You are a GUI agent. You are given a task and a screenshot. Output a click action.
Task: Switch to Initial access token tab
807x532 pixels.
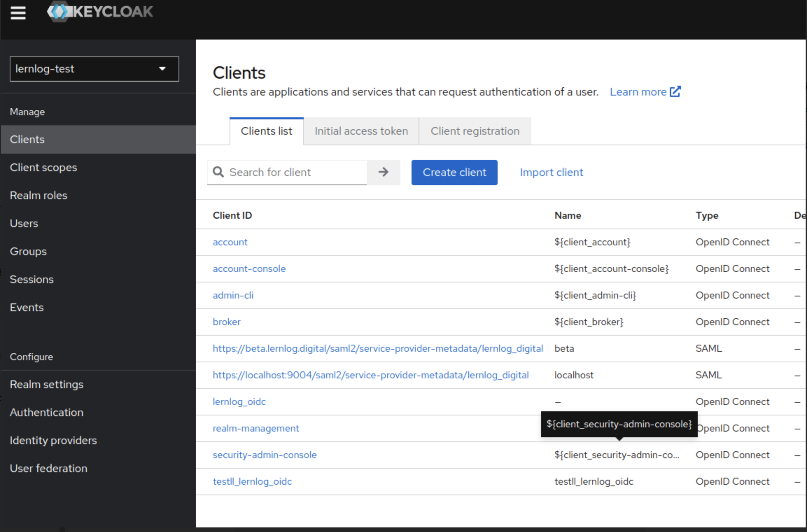point(361,131)
